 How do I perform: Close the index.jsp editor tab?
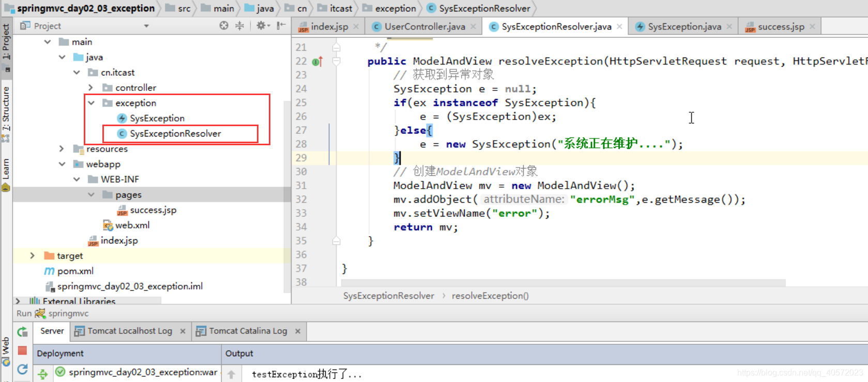[356, 26]
